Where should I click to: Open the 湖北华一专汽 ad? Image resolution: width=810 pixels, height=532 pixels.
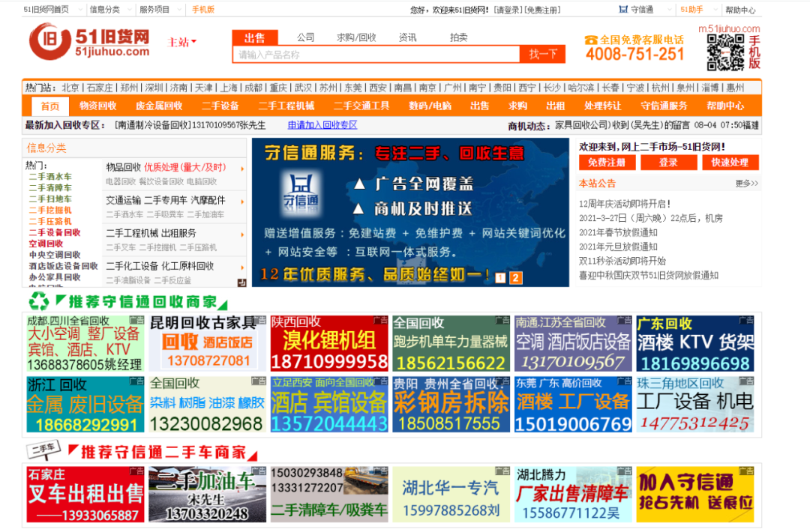pyautogui.click(x=451, y=495)
